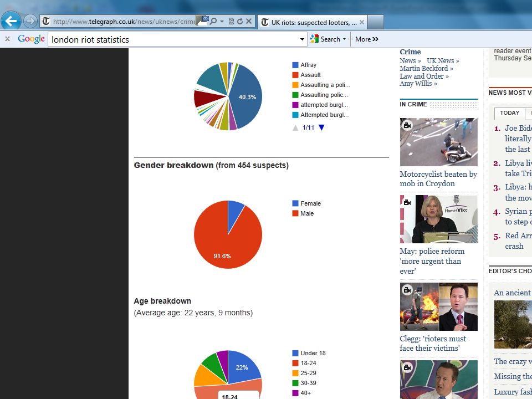Open the Google search history dropdown

302,39
